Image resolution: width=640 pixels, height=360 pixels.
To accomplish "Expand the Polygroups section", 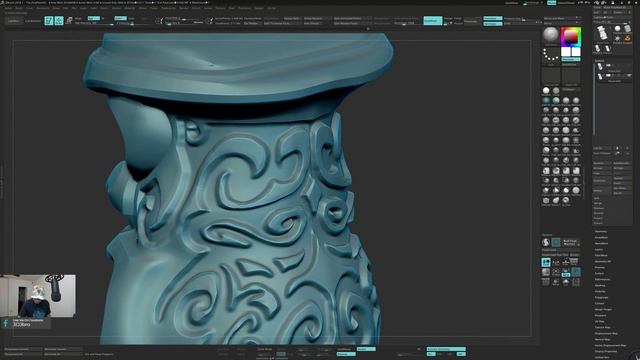I will coord(601,298).
